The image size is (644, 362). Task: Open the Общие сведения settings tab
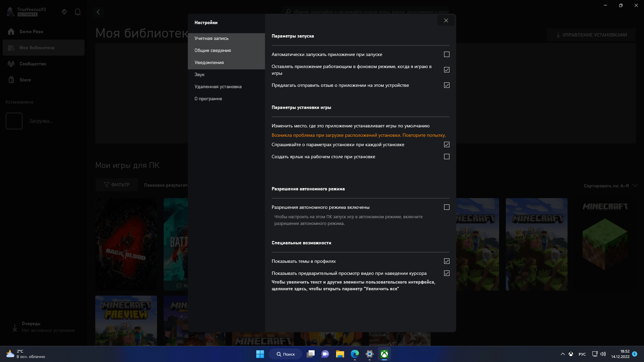(x=226, y=50)
